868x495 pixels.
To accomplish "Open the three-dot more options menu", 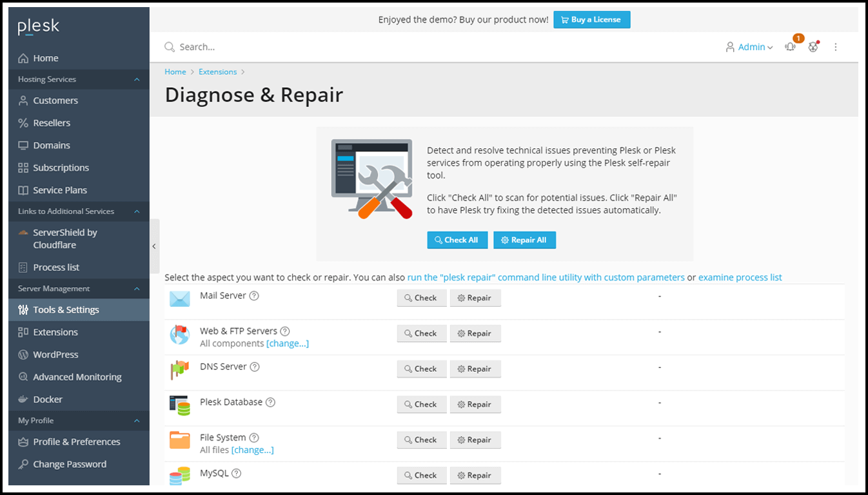I will click(x=836, y=47).
